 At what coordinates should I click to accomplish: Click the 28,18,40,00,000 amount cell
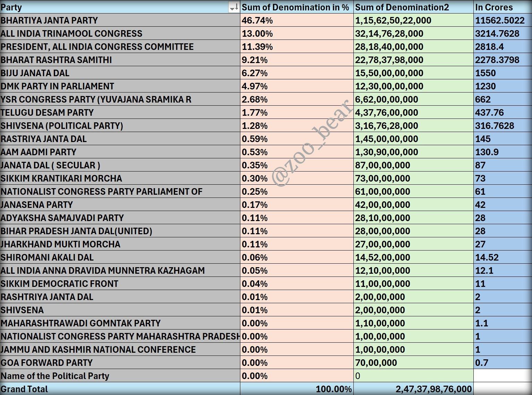(x=414, y=47)
